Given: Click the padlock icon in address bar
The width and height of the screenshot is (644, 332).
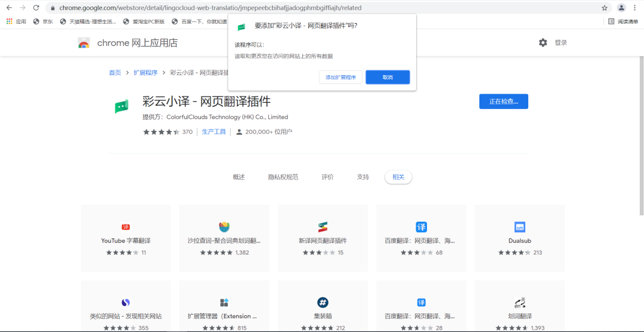Looking at the screenshot, I should tap(53, 8).
